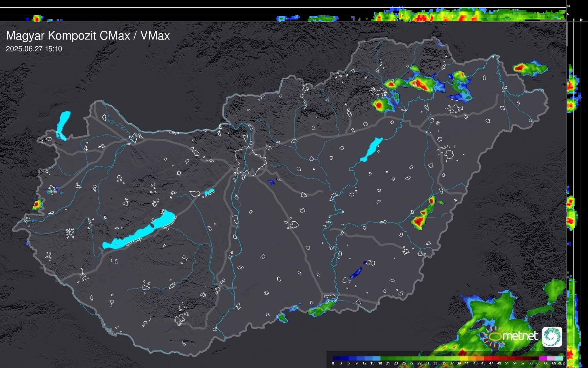Click the small Lake Velence shape
588x368 pixels.
point(209,192)
